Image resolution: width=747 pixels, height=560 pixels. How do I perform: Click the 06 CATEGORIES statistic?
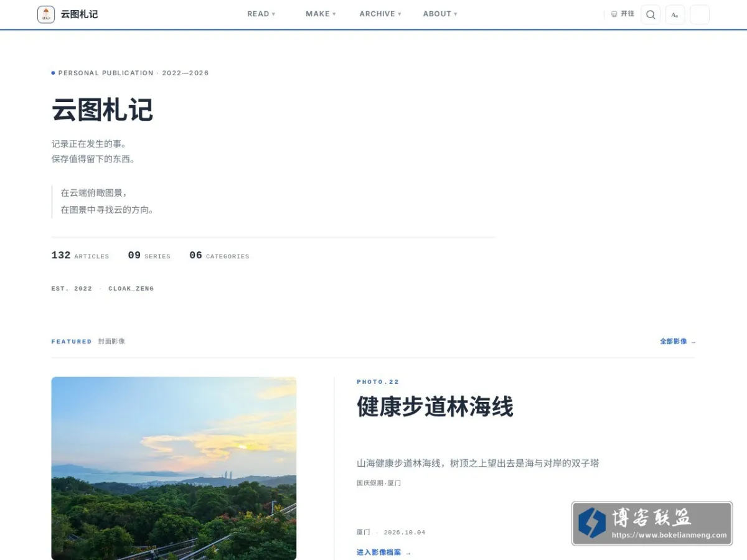tap(219, 256)
